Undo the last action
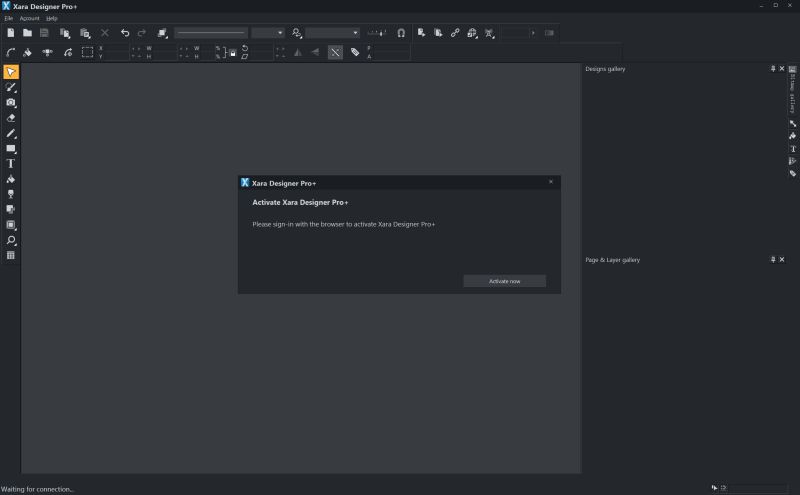This screenshot has height=495, width=800. pyautogui.click(x=124, y=33)
